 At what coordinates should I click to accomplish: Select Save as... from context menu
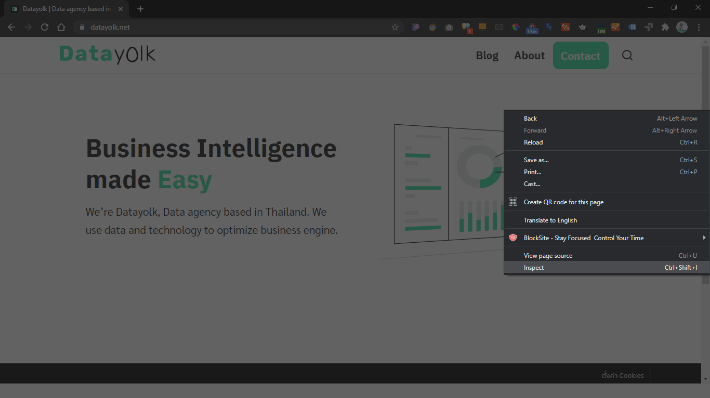click(607, 160)
